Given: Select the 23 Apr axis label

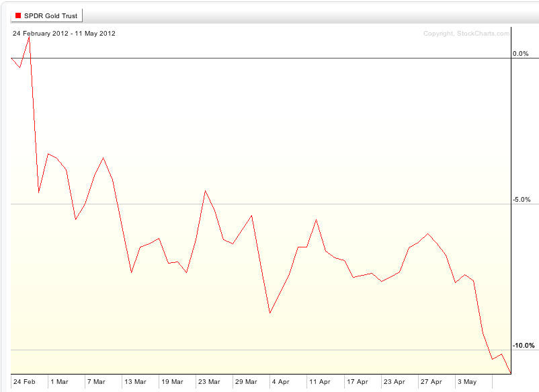Looking at the screenshot, I should pos(395,380).
